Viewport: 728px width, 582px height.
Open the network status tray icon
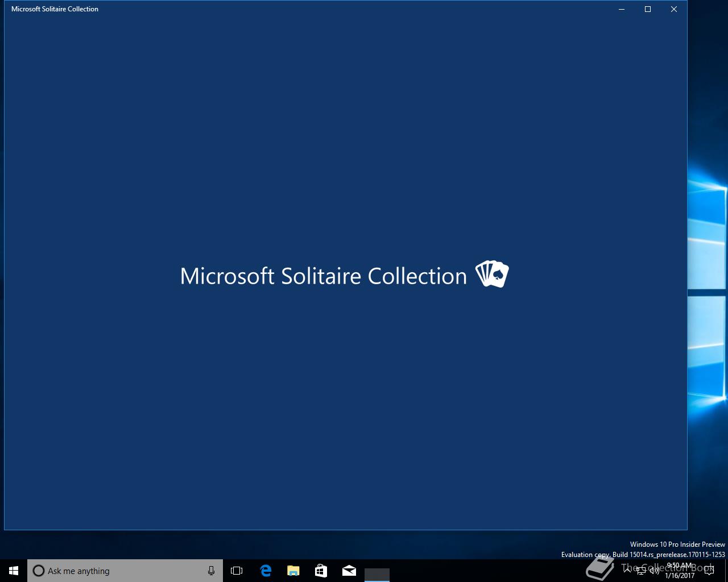(641, 571)
